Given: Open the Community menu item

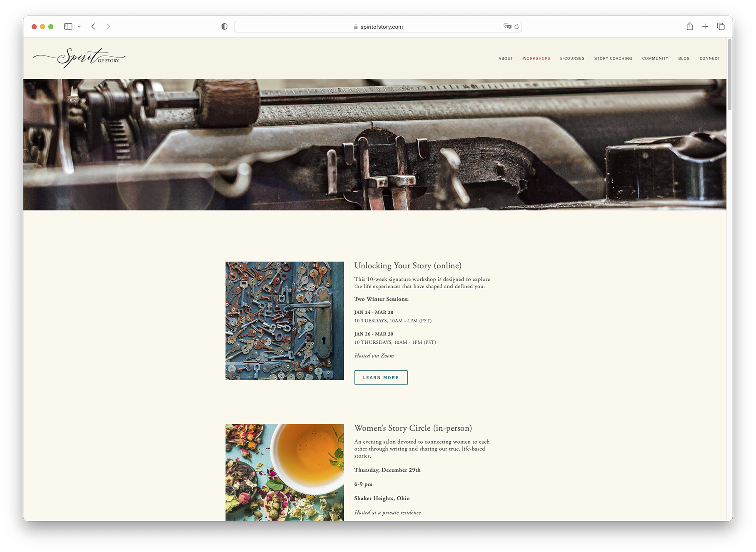Looking at the screenshot, I should (x=655, y=58).
